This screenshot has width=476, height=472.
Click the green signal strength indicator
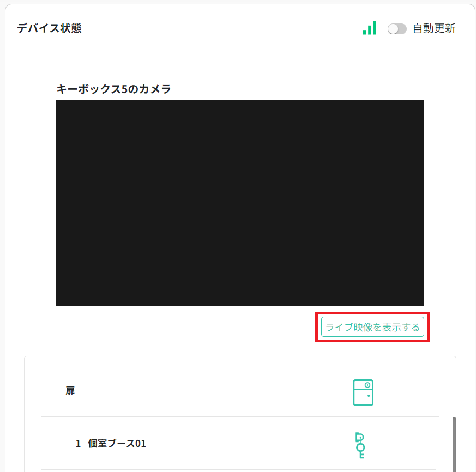(369, 27)
